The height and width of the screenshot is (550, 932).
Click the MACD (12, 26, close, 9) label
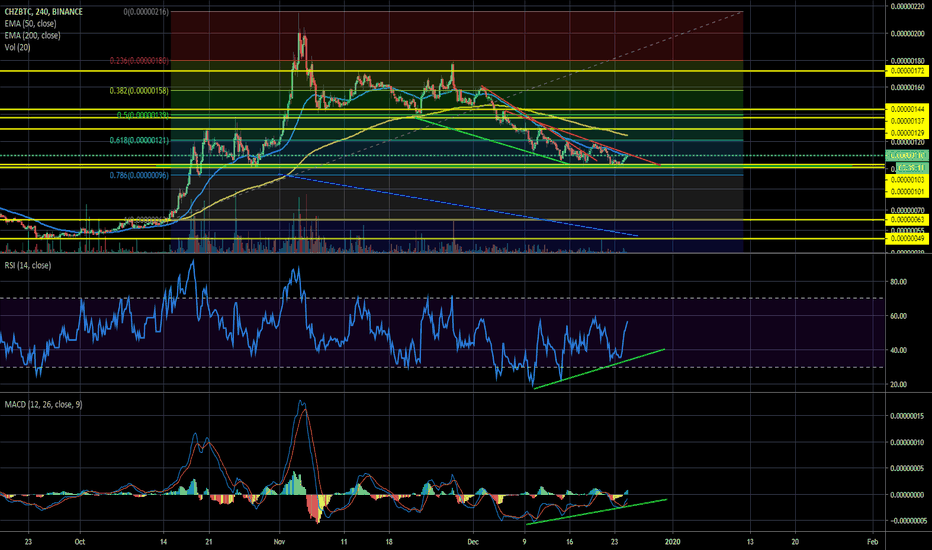click(x=43, y=404)
